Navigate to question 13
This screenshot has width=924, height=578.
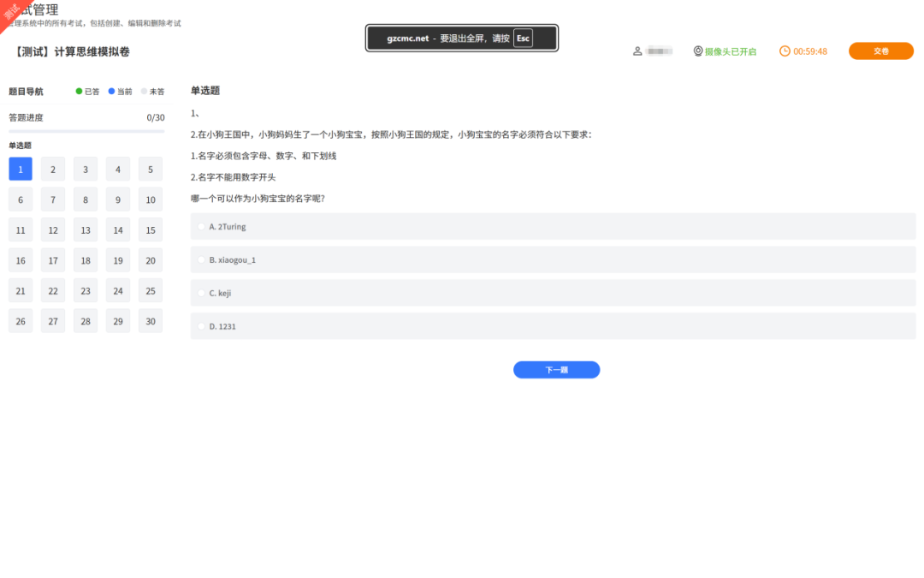coord(86,230)
